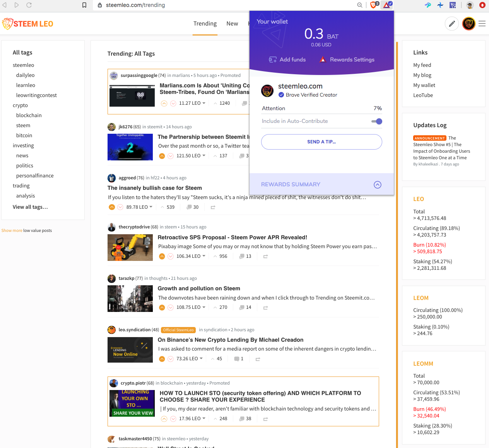
Task: Open payout dropdown next to 106.34 LEO
Action: coord(204,256)
